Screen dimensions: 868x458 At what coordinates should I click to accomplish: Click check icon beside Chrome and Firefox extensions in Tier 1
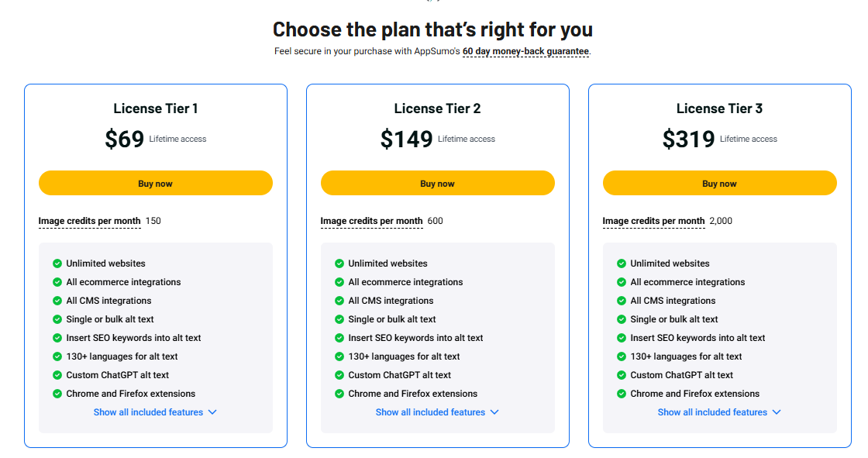coord(57,394)
